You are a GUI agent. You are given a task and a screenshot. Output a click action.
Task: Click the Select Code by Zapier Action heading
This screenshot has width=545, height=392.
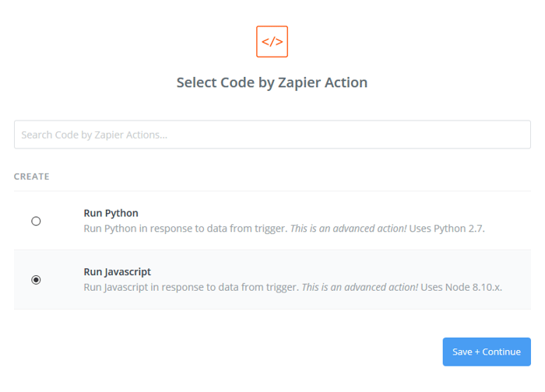[x=272, y=82]
